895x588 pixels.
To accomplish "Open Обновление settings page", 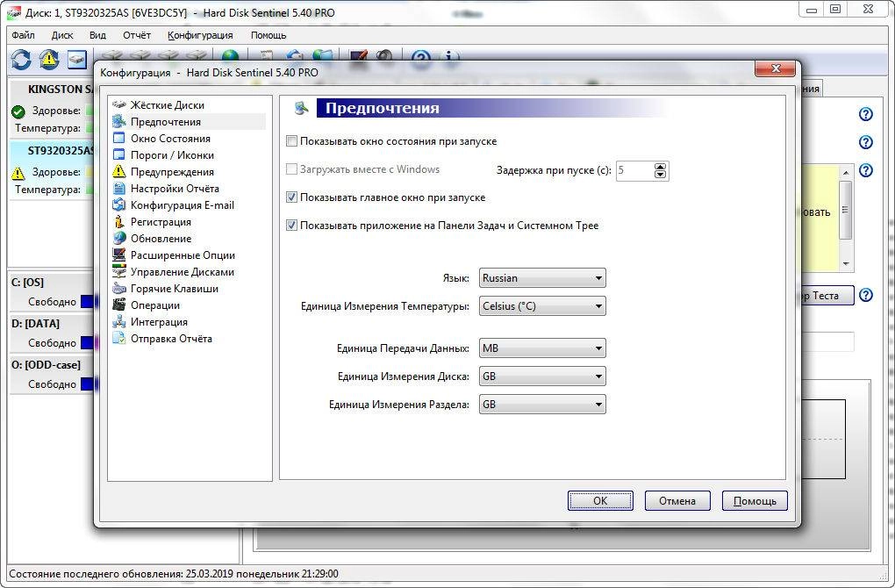I will (161, 238).
